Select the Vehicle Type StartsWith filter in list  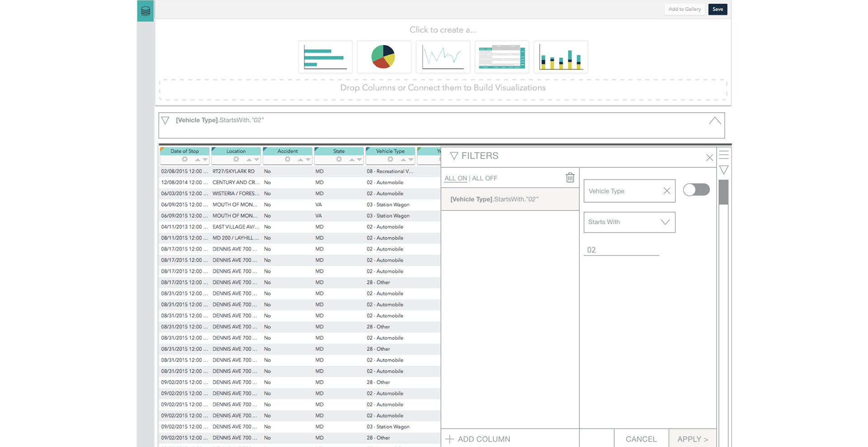510,199
